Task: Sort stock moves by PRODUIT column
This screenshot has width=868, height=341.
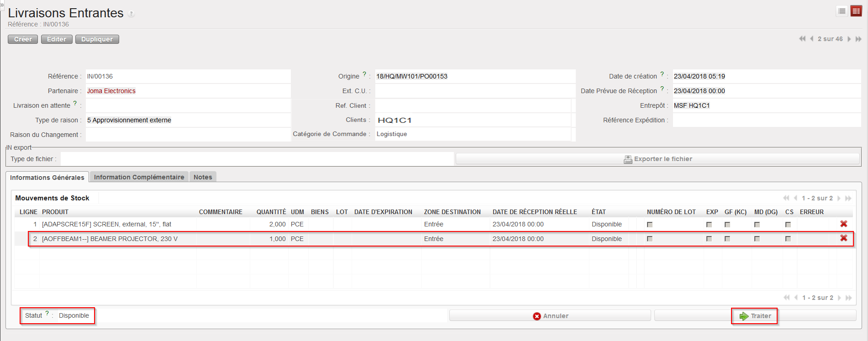Action: [x=55, y=212]
